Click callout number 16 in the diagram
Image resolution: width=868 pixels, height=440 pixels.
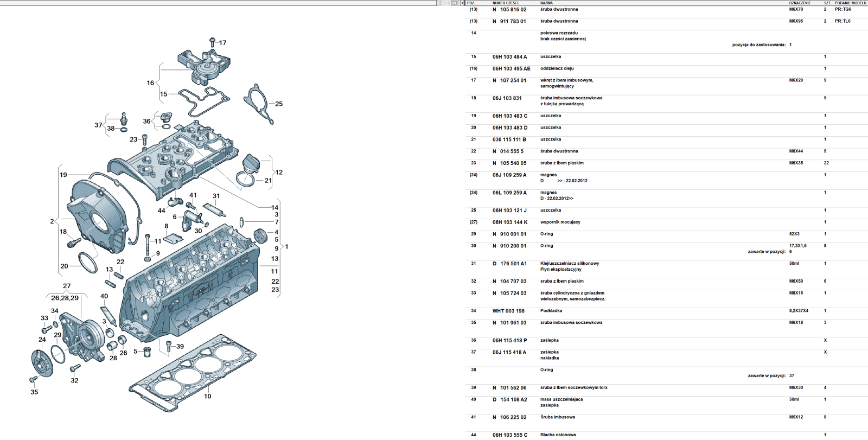pyautogui.click(x=150, y=83)
